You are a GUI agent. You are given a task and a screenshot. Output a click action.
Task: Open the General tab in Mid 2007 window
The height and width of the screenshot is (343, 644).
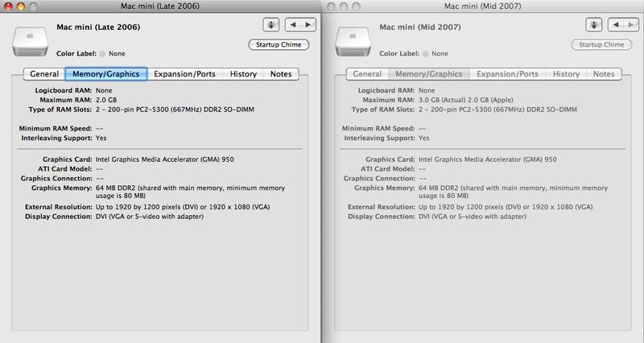pyautogui.click(x=367, y=74)
